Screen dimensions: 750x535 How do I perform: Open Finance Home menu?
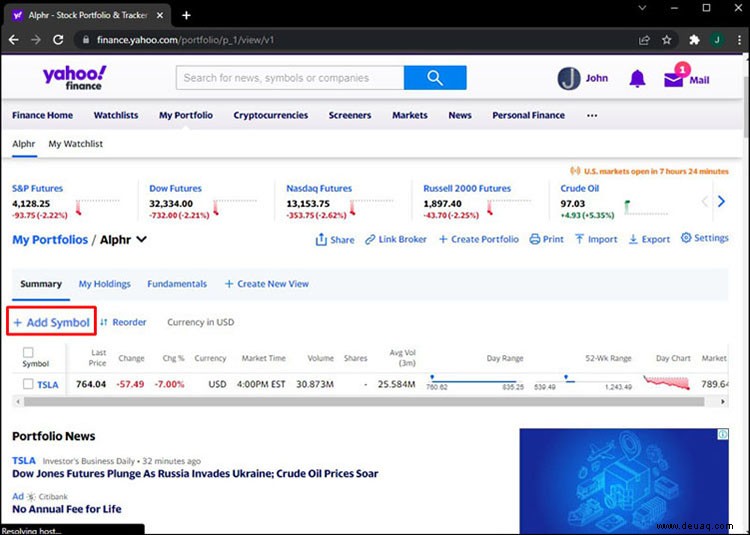click(43, 115)
